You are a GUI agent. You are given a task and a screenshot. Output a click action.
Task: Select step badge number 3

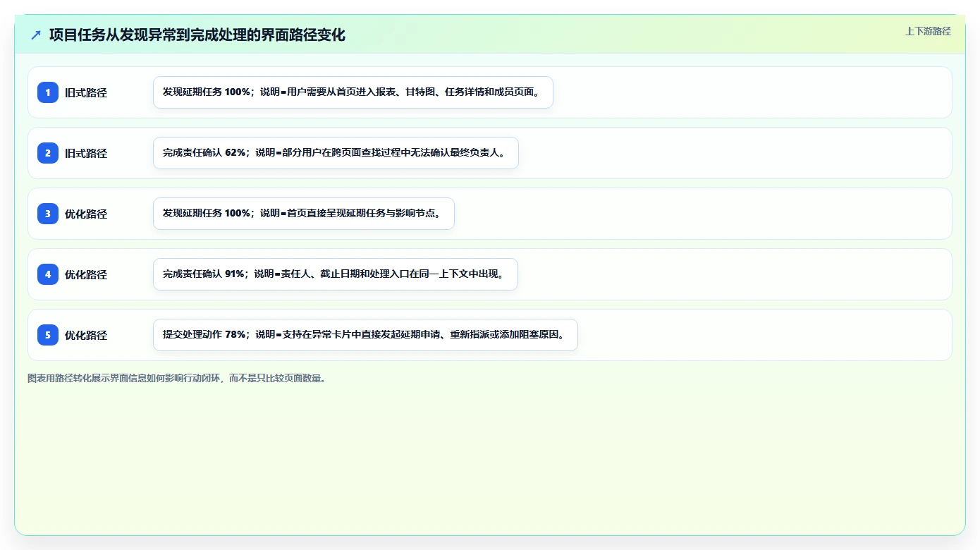pyautogui.click(x=48, y=214)
